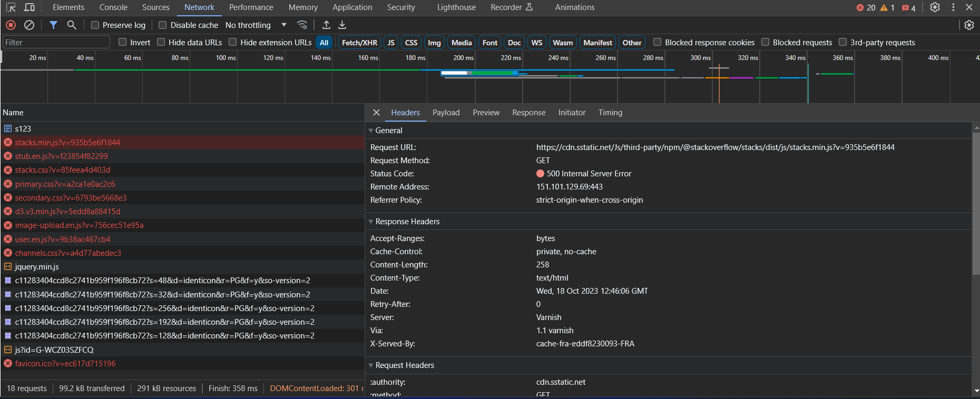This screenshot has width=980, height=399.
Task: Open the Timing tab
Action: click(x=611, y=113)
